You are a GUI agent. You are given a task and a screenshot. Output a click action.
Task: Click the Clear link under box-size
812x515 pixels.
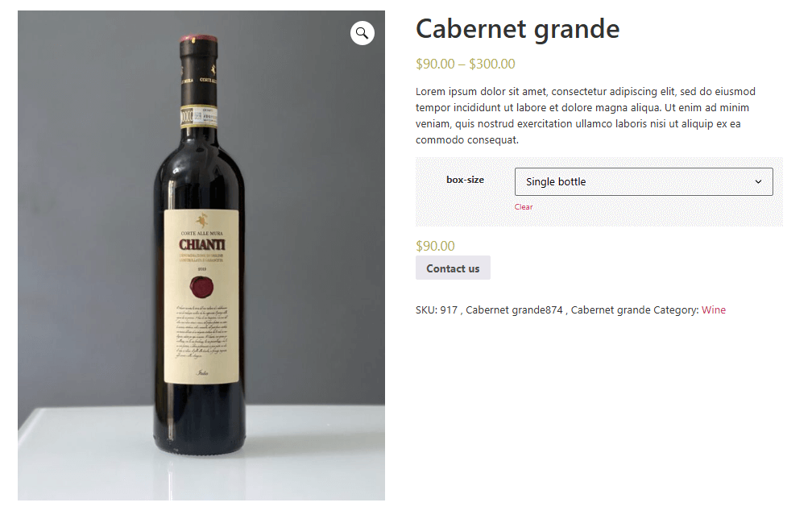[524, 207]
